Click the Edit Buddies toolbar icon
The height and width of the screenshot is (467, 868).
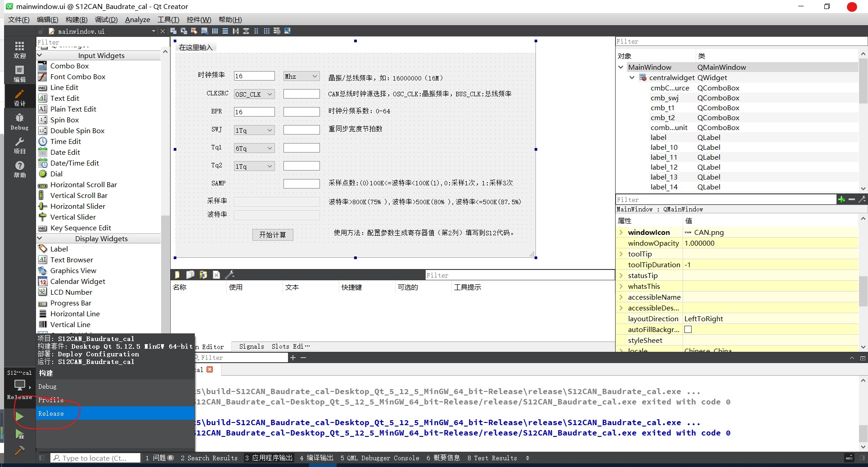(x=194, y=31)
